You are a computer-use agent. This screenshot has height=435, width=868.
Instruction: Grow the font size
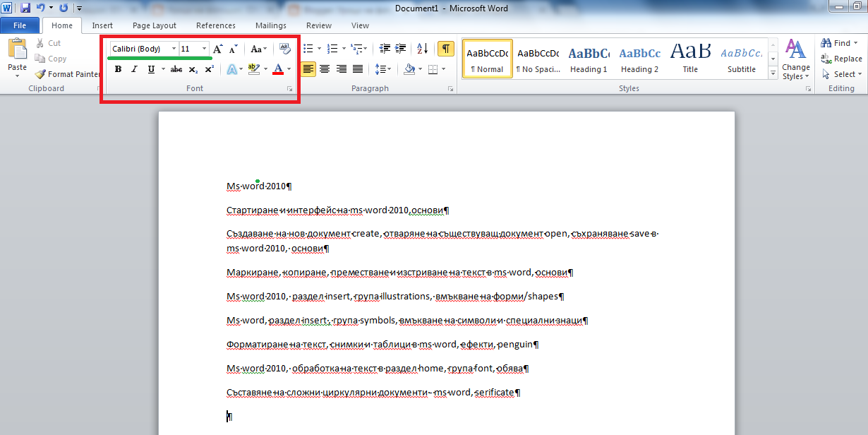(x=218, y=49)
